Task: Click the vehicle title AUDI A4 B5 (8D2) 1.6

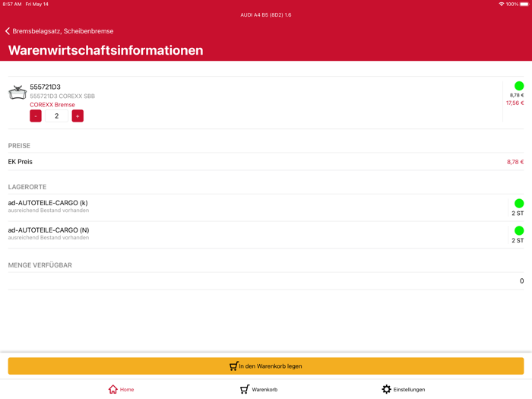Action: tap(266, 15)
